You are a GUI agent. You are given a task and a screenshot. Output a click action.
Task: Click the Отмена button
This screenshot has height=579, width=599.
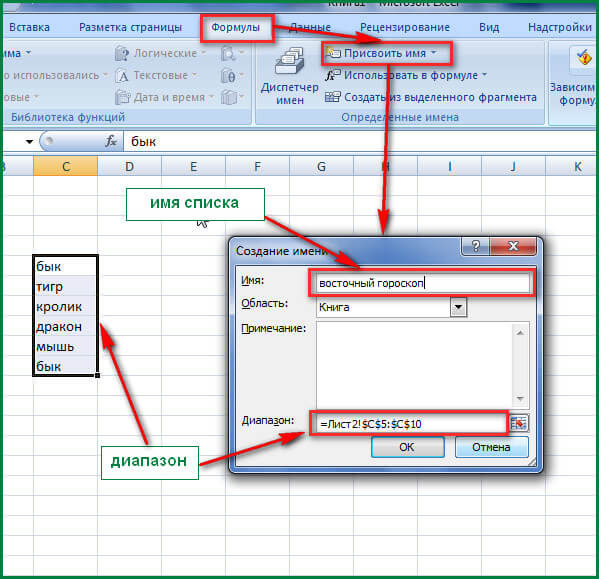point(492,447)
